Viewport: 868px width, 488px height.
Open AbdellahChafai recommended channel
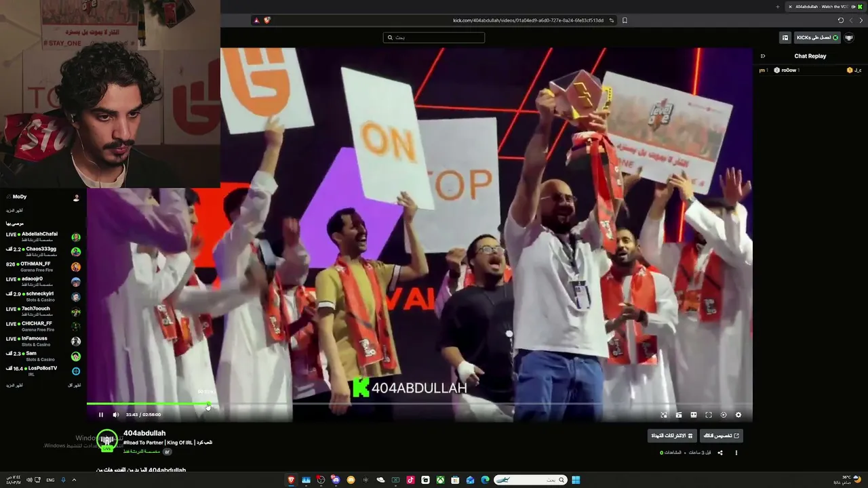[43, 237]
